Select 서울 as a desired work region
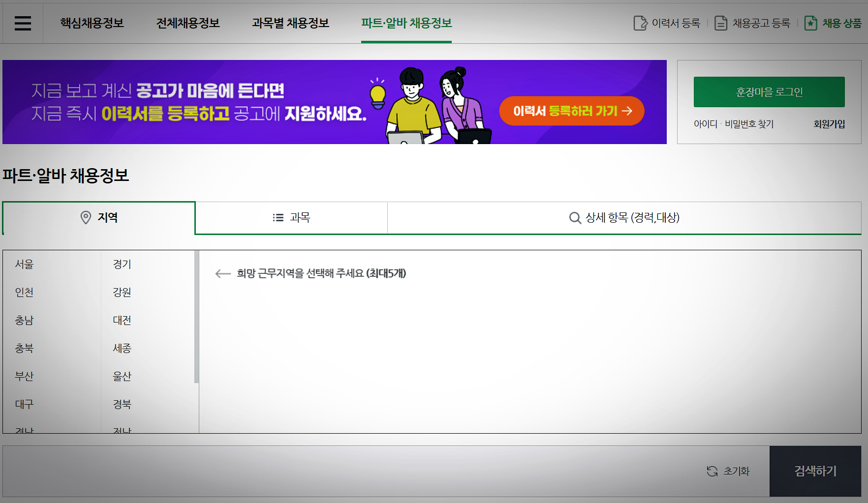868x503 pixels. tap(24, 264)
